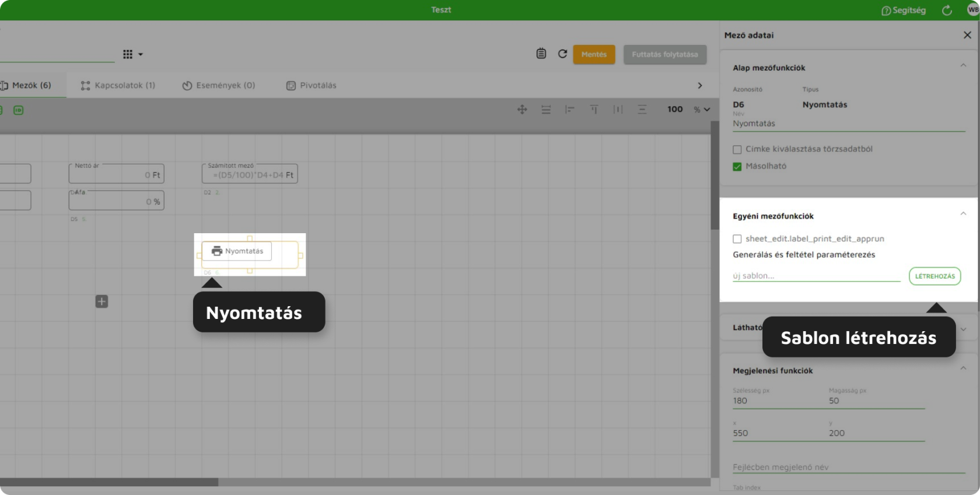This screenshot has width=980, height=495.
Task: Click the equal-height rows alignment icon
Action: coord(546,109)
